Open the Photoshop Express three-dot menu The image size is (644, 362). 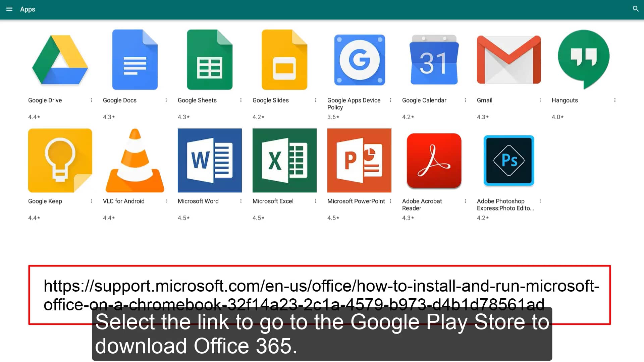coord(540,201)
